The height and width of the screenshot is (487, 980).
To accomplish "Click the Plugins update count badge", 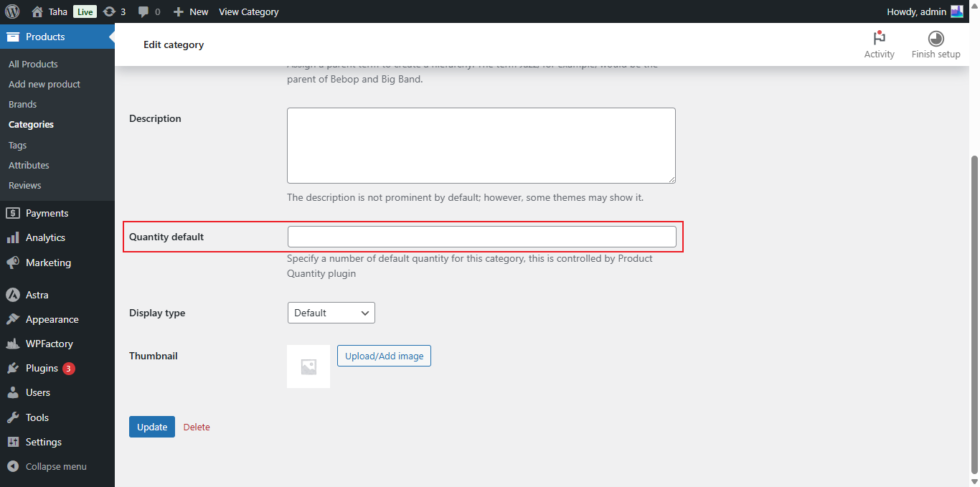I will pyautogui.click(x=68, y=369).
